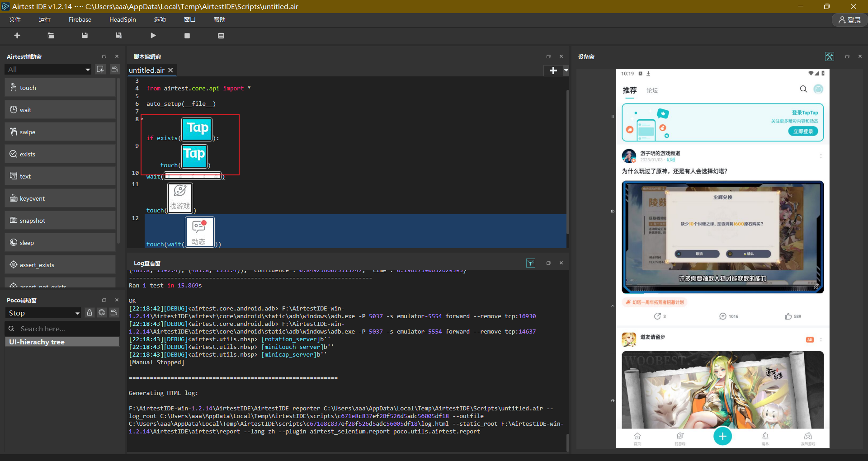Open the 文件 menu
The width and height of the screenshot is (868, 461).
coord(15,19)
